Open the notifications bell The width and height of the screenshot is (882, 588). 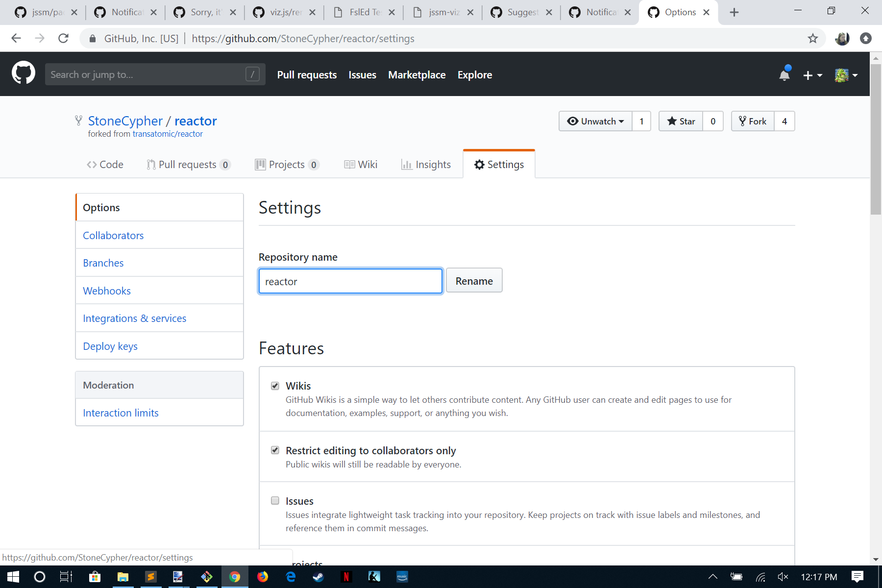coord(784,74)
